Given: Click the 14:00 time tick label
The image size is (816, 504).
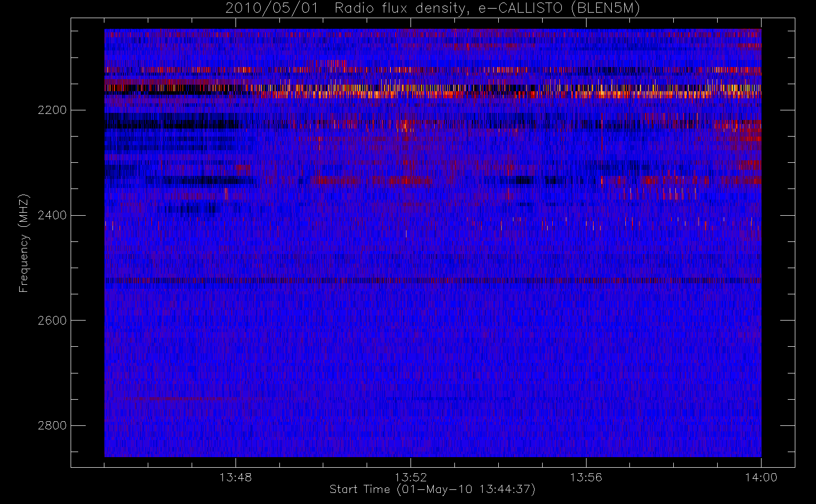Looking at the screenshot, I should (761, 477).
